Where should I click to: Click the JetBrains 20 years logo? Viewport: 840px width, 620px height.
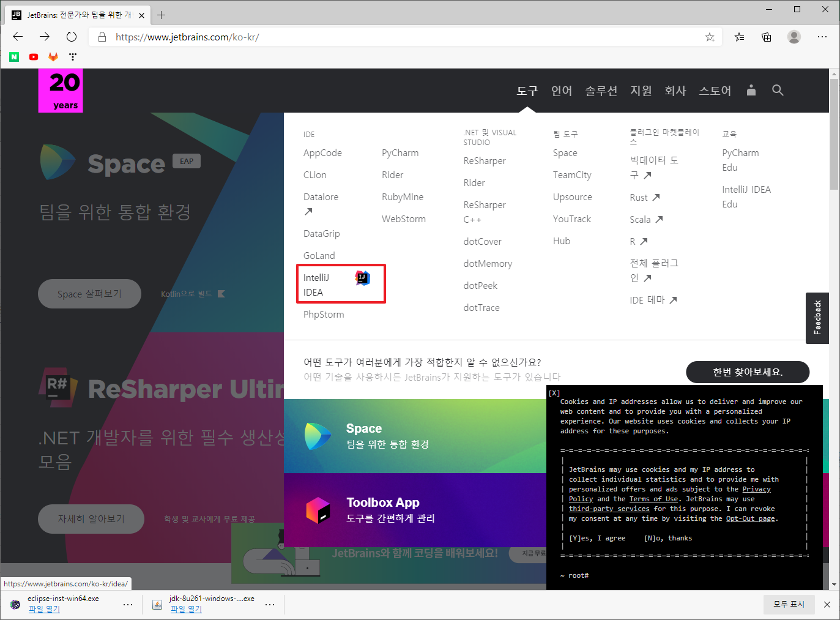point(61,91)
